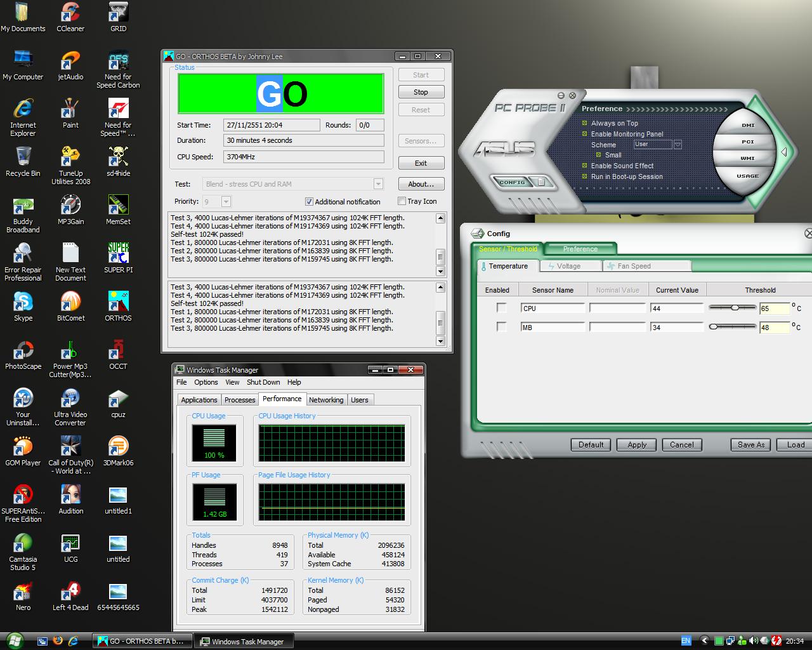Open the Scheme dropdown in Preference

coord(678,145)
